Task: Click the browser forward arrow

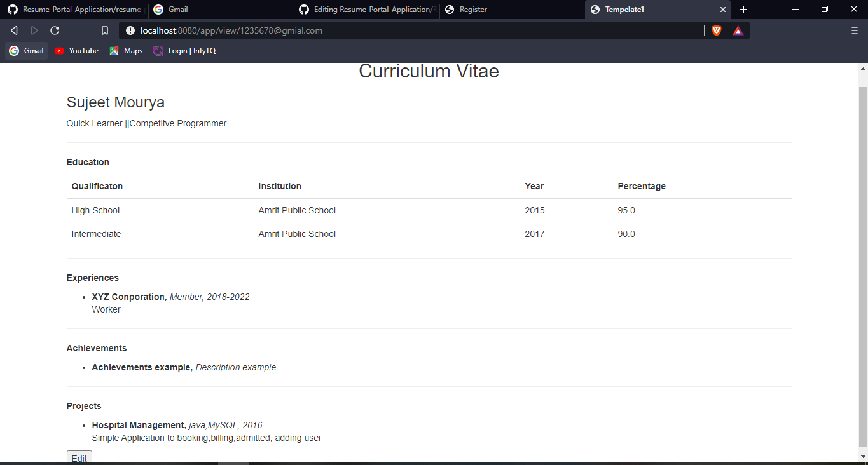Action: 34,30
